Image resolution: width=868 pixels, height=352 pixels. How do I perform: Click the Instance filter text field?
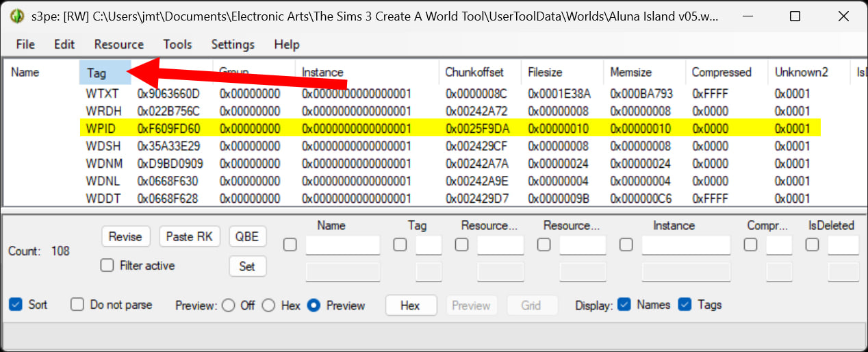pyautogui.click(x=686, y=245)
